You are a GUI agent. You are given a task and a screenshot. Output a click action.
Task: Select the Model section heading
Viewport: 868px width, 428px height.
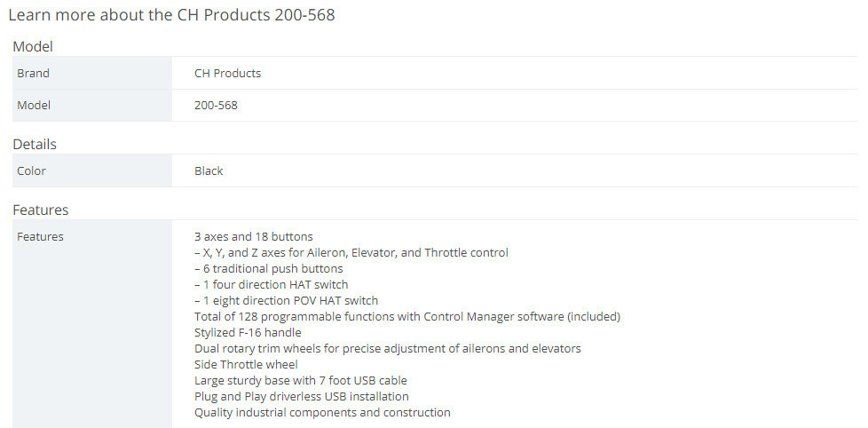point(33,47)
